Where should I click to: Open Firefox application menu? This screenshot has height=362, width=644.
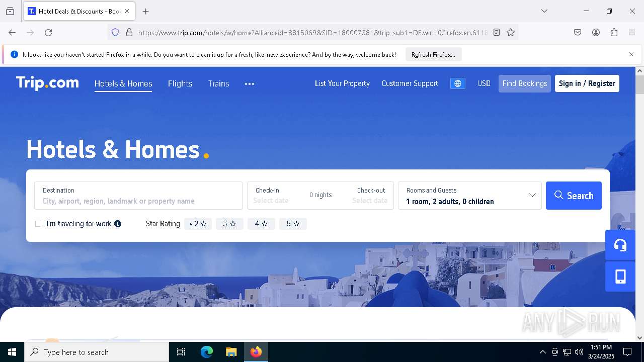(632, 32)
